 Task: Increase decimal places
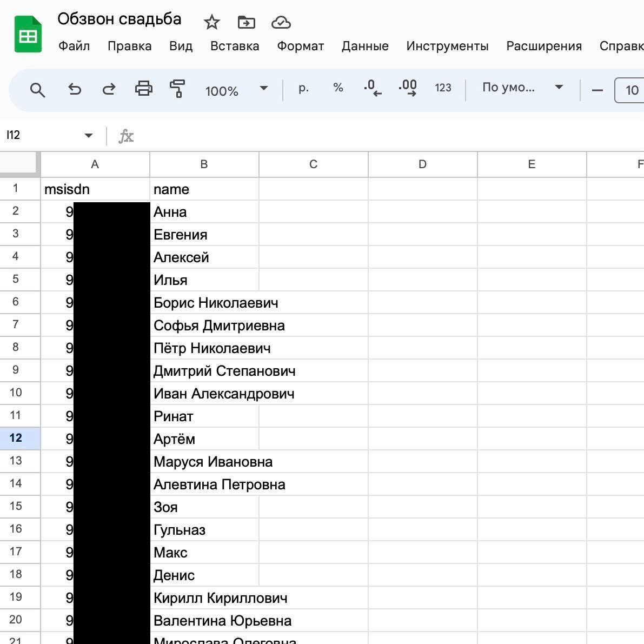coord(407,88)
